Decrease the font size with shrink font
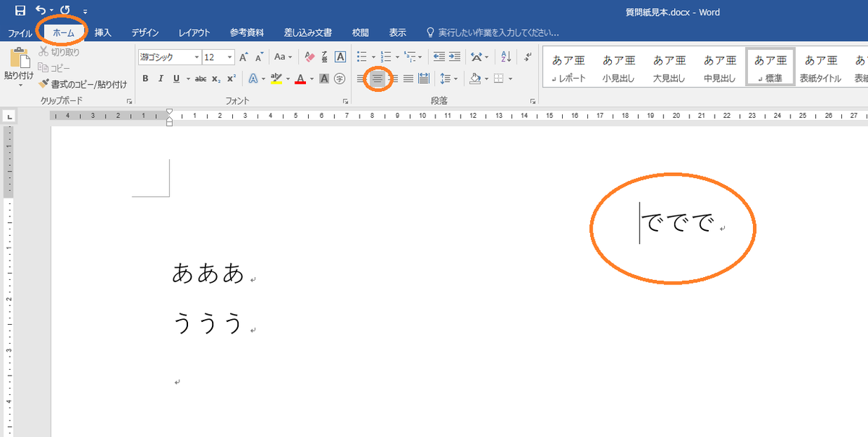Screen dimensions: 868x437 258,57
